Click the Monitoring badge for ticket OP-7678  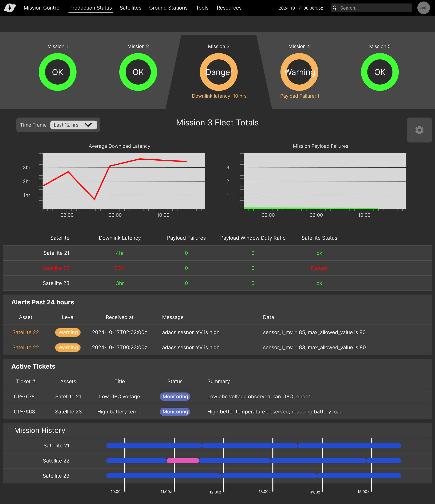[175, 396]
